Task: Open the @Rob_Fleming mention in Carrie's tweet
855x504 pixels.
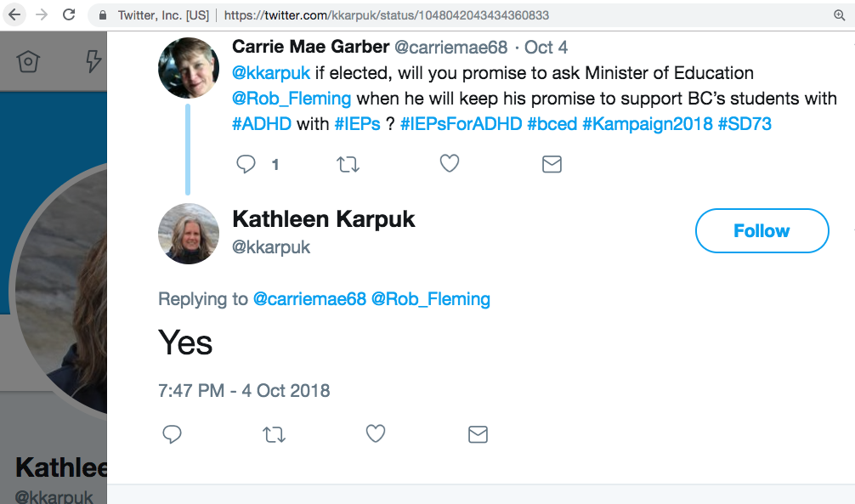Action: tap(292, 99)
